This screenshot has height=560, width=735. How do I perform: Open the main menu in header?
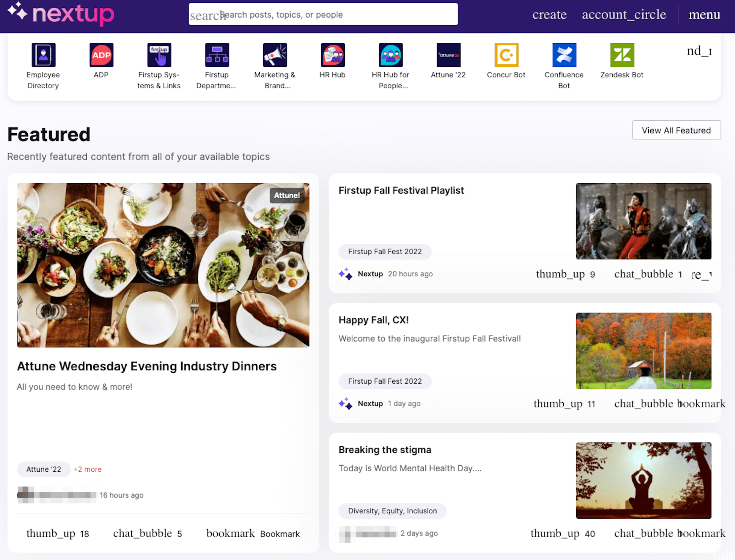[704, 14]
